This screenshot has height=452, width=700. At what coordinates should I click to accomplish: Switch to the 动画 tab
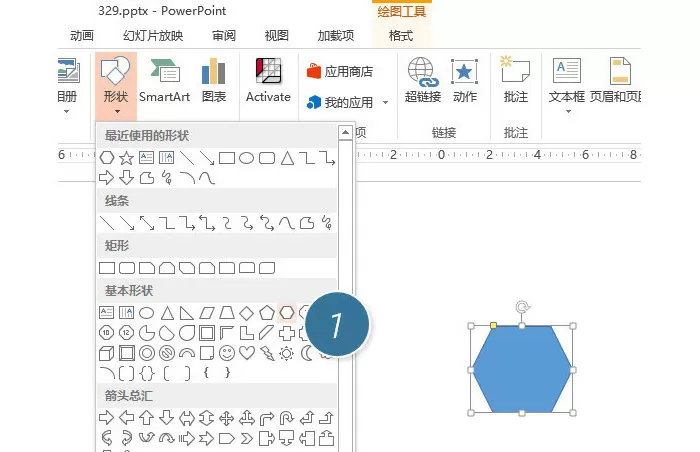(82, 35)
